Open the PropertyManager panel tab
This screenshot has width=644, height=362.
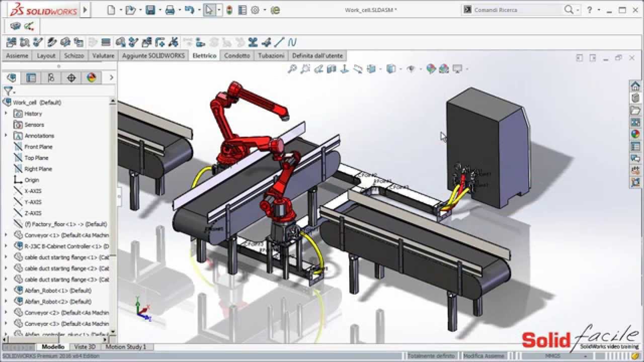[x=31, y=77]
